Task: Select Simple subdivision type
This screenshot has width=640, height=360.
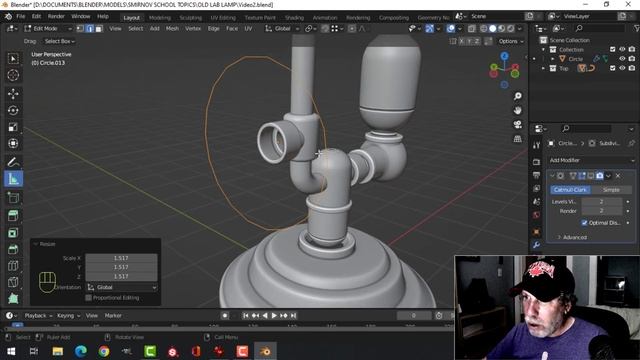Action: 611,190
